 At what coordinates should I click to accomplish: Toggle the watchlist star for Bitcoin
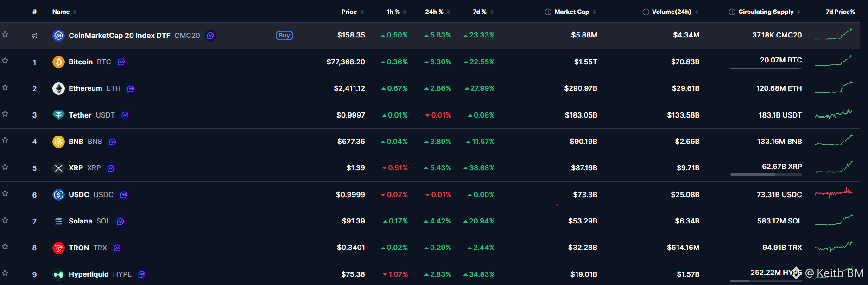(x=5, y=61)
